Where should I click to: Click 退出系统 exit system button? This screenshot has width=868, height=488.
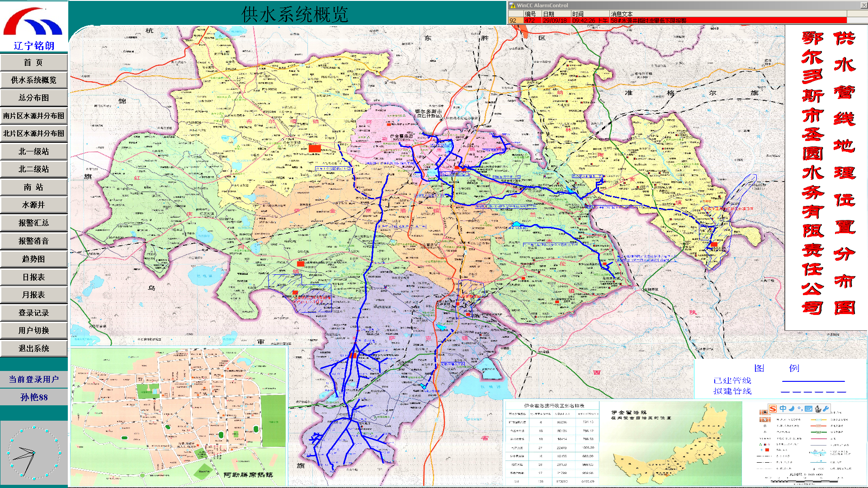coord(34,348)
